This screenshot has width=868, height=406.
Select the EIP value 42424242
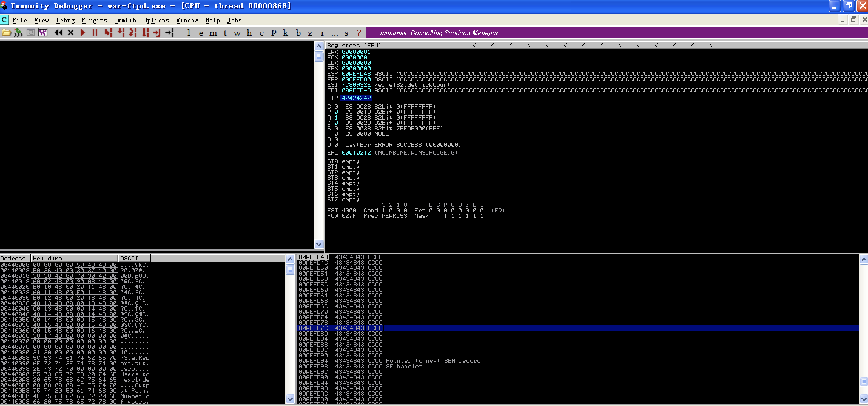(x=356, y=98)
